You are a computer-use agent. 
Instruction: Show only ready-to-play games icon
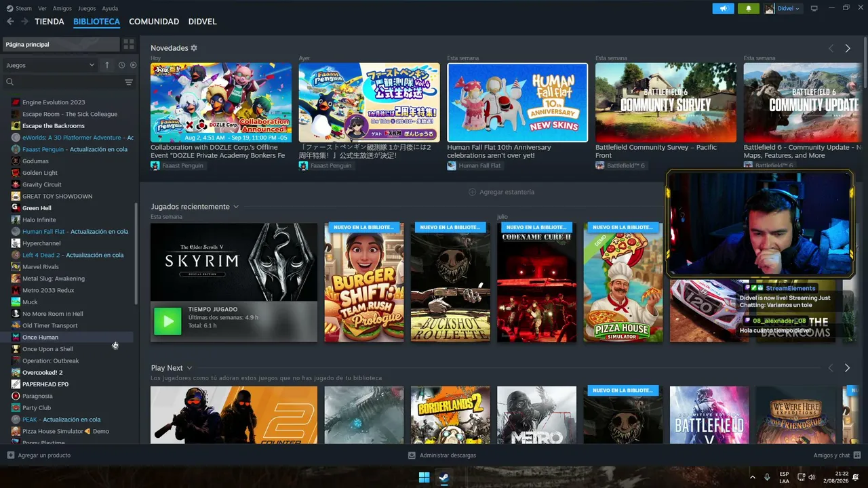click(x=133, y=65)
